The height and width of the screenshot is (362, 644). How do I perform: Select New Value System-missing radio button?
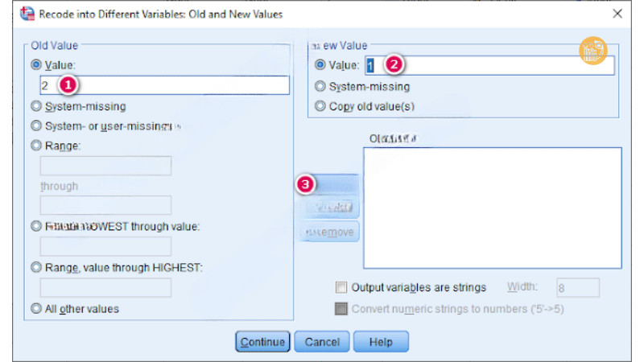(320, 86)
